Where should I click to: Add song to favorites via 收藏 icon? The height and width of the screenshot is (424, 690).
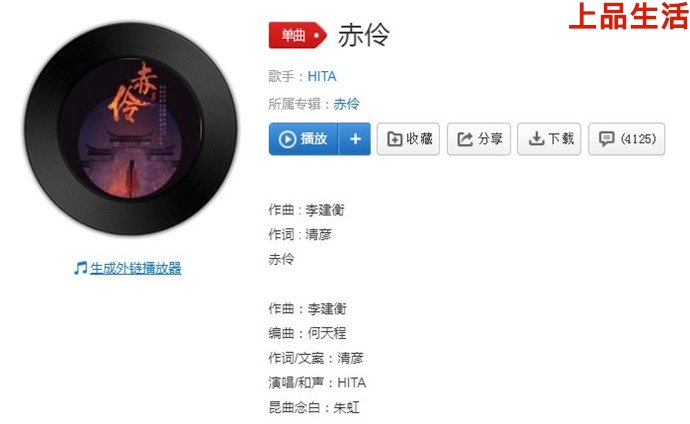[x=408, y=139]
